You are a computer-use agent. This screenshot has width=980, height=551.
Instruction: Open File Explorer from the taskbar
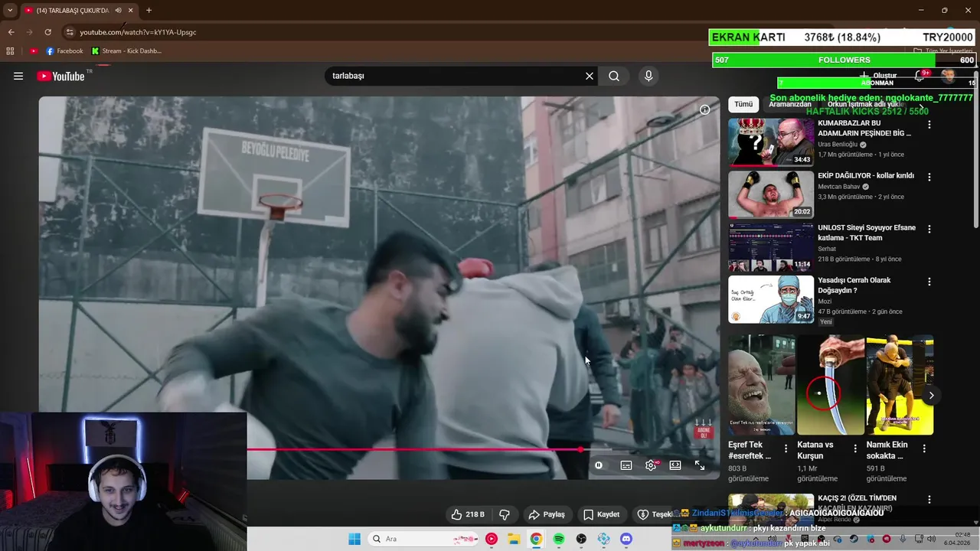[x=514, y=539]
